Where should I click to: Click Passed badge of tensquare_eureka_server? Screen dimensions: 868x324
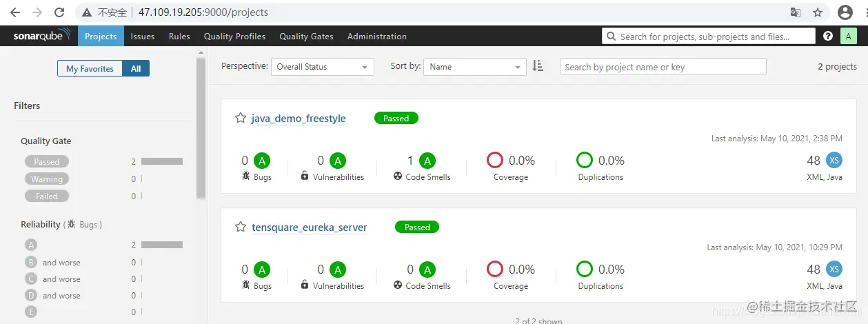point(417,227)
